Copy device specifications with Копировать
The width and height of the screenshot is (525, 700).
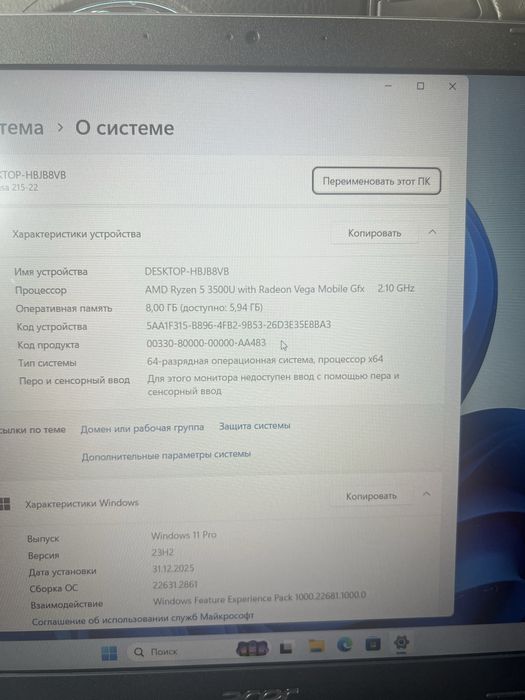coord(375,233)
